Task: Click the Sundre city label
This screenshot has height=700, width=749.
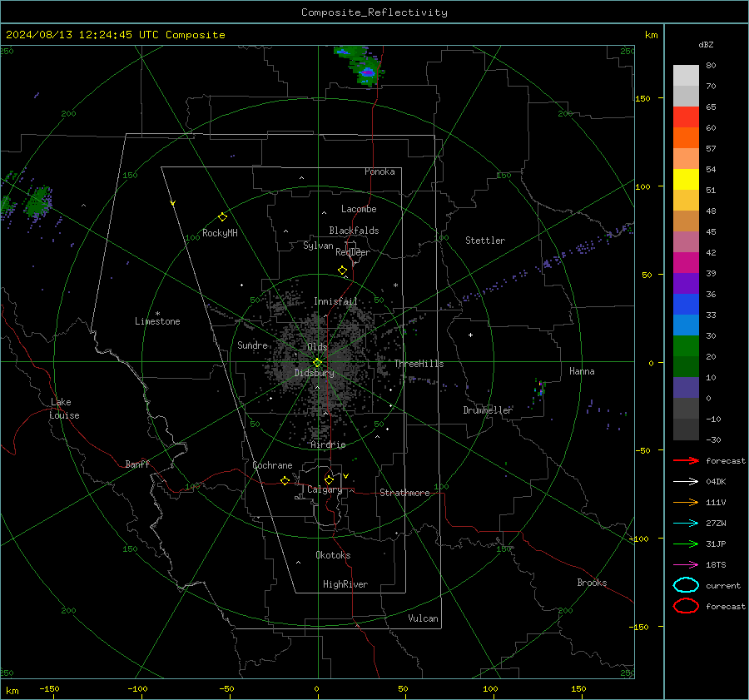Action: point(252,345)
